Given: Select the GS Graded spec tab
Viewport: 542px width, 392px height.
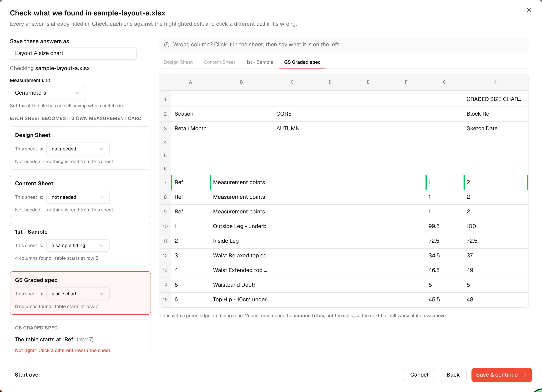Looking at the screenshot, I should click(x=302, y=62).
